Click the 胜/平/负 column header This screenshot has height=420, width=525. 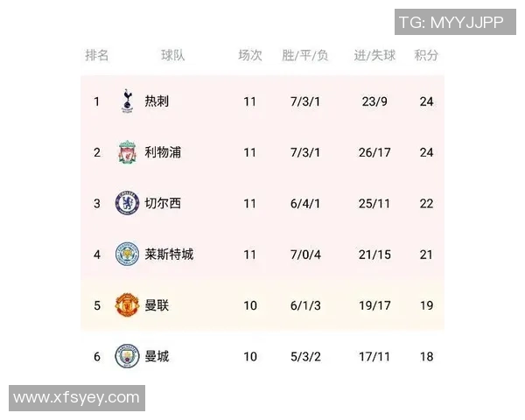click(305, 55)
